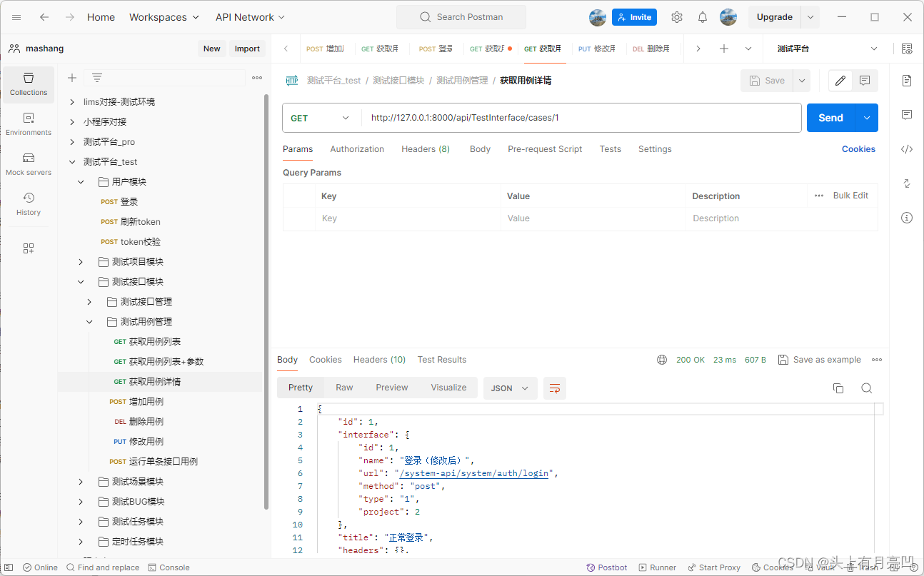The height and width of the screenshot is (576, 924).
Task: Expand the 测试项目模块 folder
Action: pos(81,262)
